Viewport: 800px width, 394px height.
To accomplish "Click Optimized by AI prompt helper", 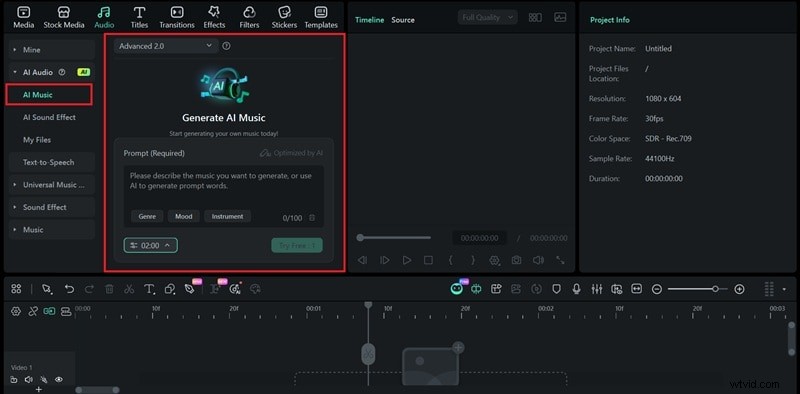I will pyautogui.click(x=291, y=153).
